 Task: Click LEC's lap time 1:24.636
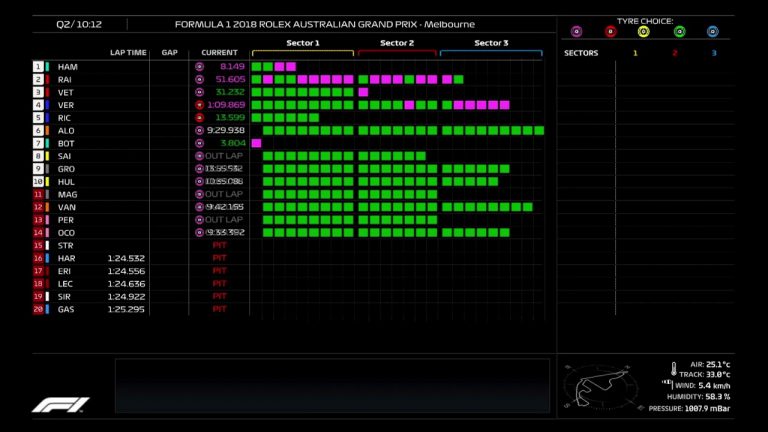coord(126,284)
